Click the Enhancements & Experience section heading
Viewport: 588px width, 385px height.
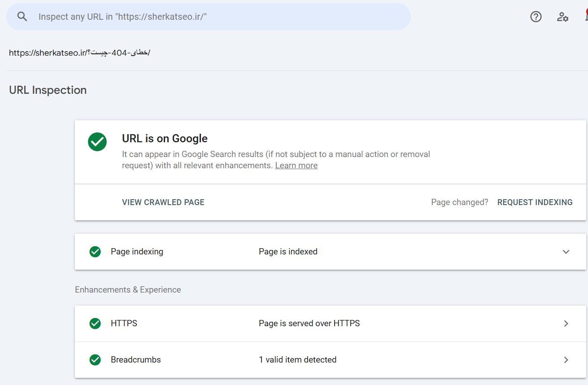pyautogui.click(x=128, y=290)
